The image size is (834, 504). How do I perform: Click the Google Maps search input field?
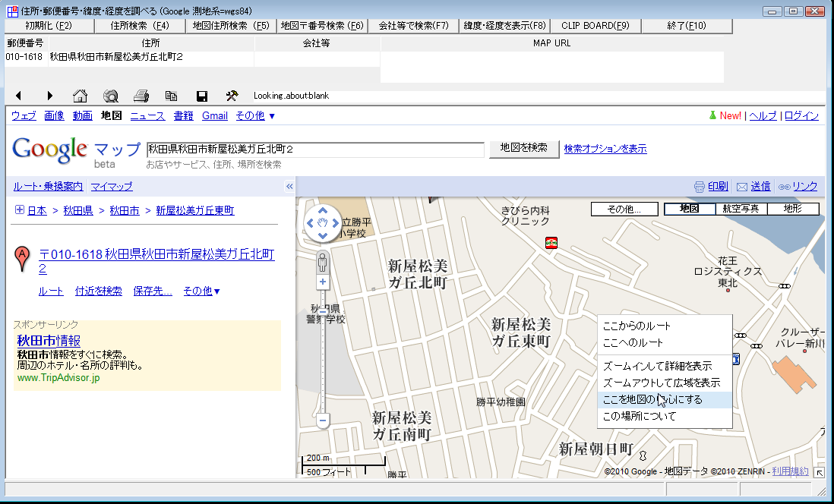pos(315,150)
